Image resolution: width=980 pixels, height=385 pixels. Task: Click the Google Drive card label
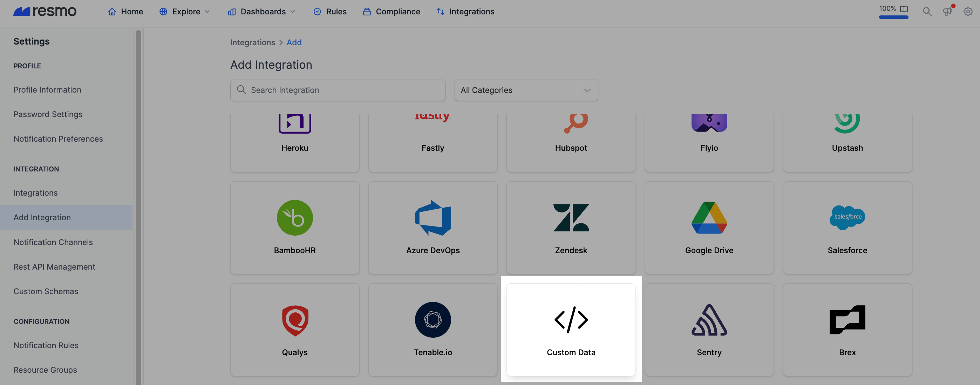[709, 250]
